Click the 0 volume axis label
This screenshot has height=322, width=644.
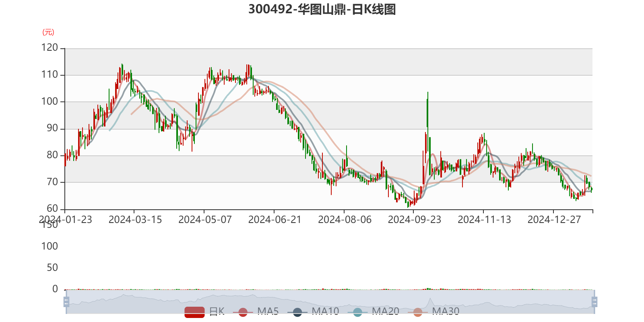[55, 289]
